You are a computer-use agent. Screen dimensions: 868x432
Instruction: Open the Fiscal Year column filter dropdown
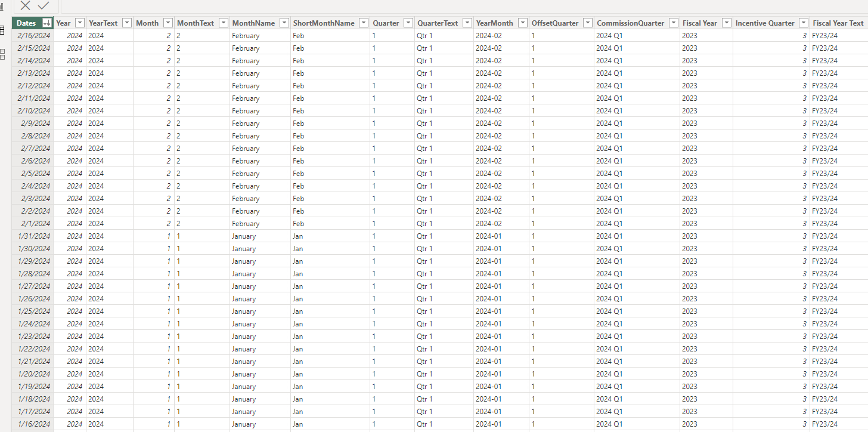(726, 23)
